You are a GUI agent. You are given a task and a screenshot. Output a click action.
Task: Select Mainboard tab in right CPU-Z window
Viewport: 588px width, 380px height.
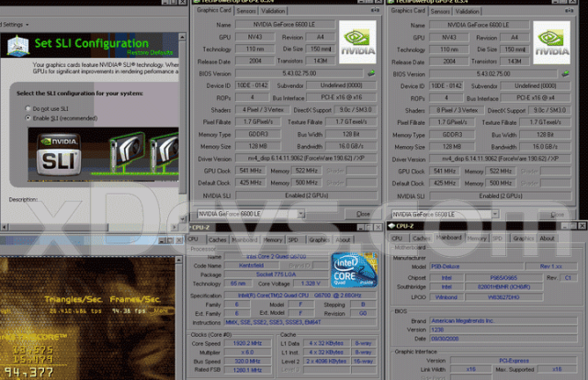point(448,237)
